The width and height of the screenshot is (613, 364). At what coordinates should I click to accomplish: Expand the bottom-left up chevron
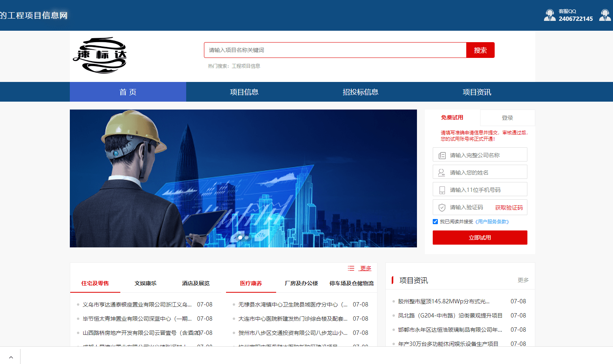pyautogui.click(x=11, y=357)
